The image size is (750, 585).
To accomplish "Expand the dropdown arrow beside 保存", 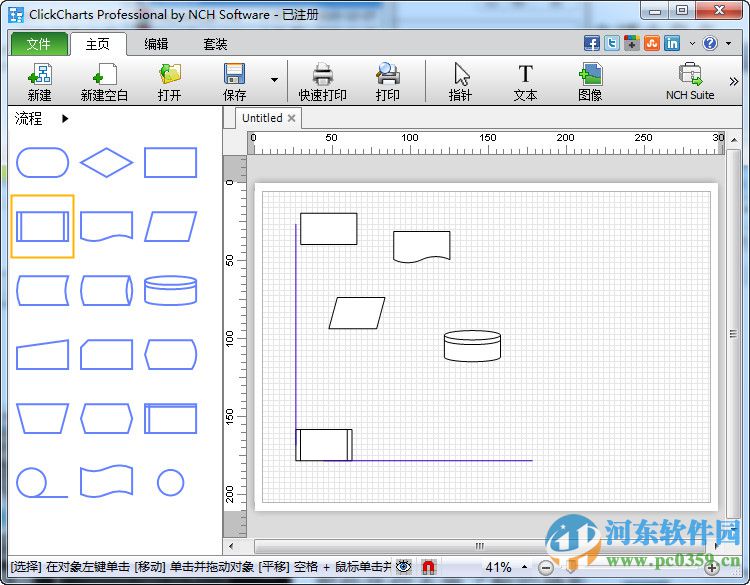I will (274, 80).
